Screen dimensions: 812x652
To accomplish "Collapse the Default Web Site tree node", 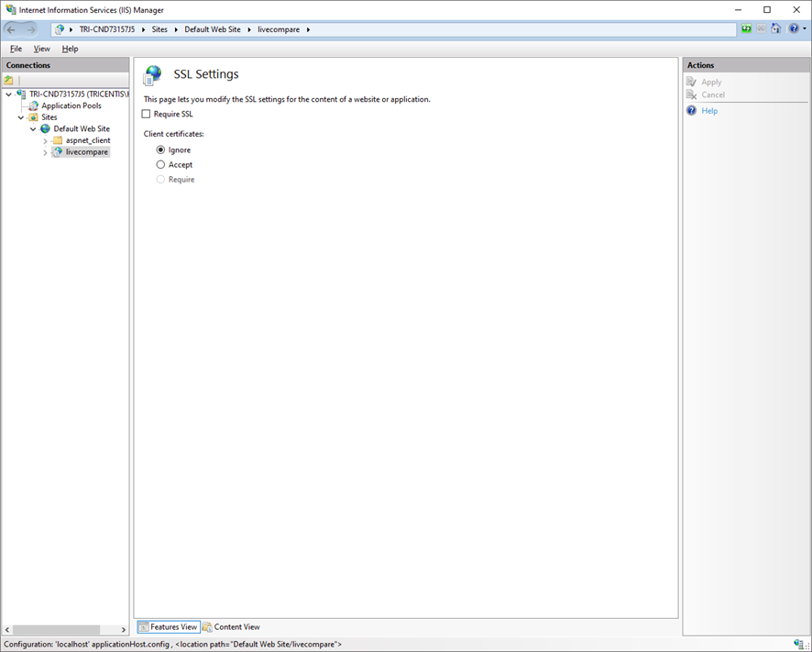I will pos(32,128).
